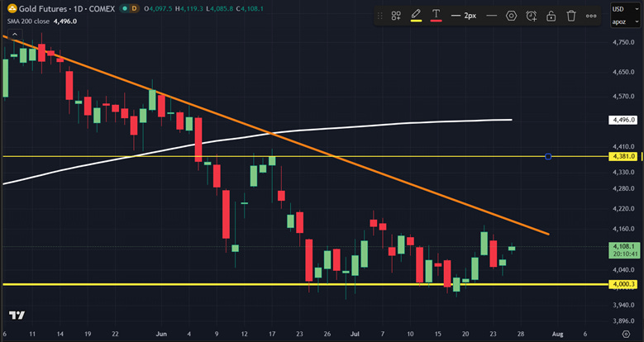Screen dimensions: 644x342
Task: Click the open value O4,097.5 in header
Action: (x=158, y=8)
